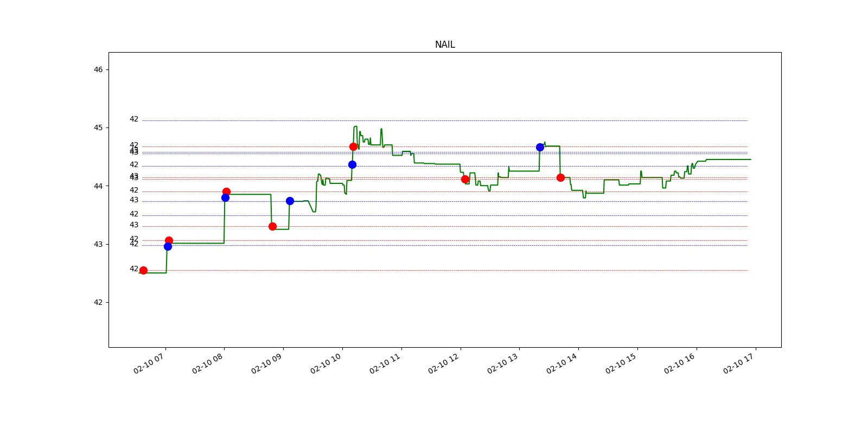Viewport: 868px width, 434px height.
Task: Click the blue marker after 10 near 44.4
Action: [x=352, y=164]
